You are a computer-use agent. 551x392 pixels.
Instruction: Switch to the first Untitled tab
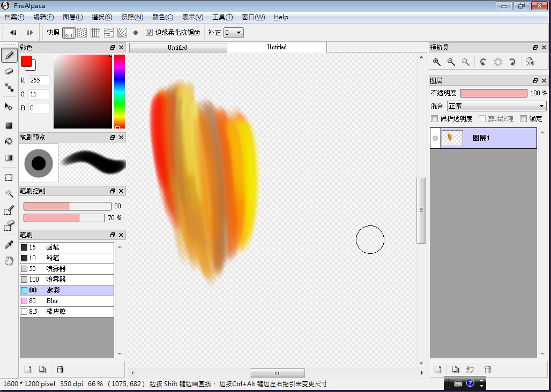[177, 47]
